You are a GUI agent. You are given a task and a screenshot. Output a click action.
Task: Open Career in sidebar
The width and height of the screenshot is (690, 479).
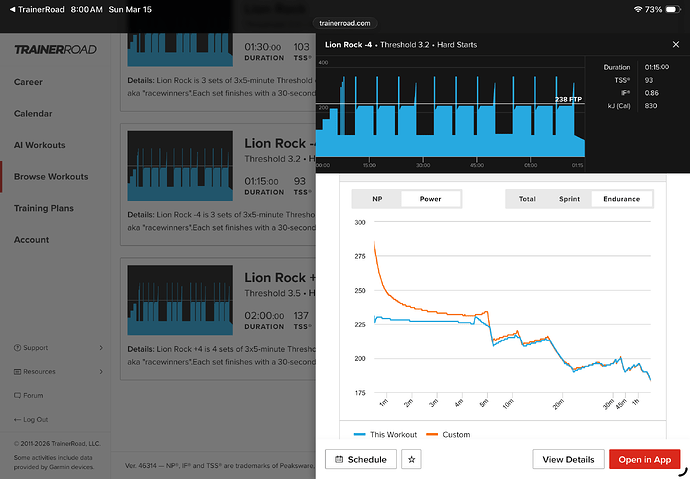point(28,82)
